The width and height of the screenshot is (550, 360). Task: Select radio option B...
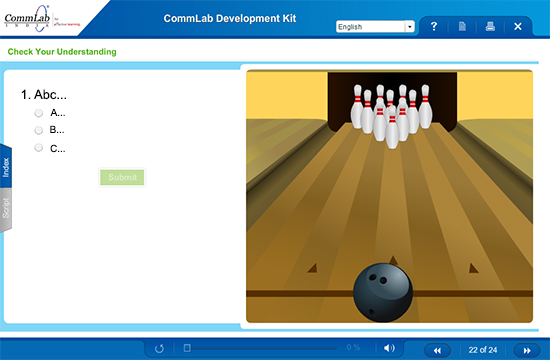[39, 130]
